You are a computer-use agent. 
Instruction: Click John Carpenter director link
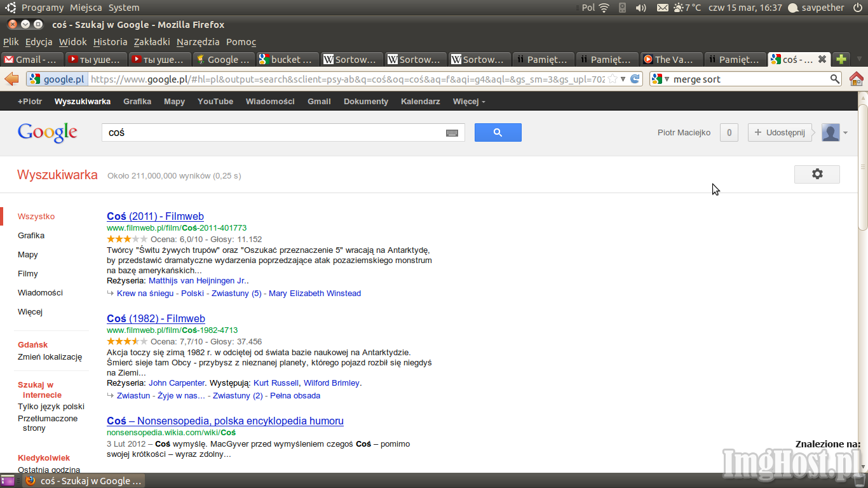click(177, 383)
